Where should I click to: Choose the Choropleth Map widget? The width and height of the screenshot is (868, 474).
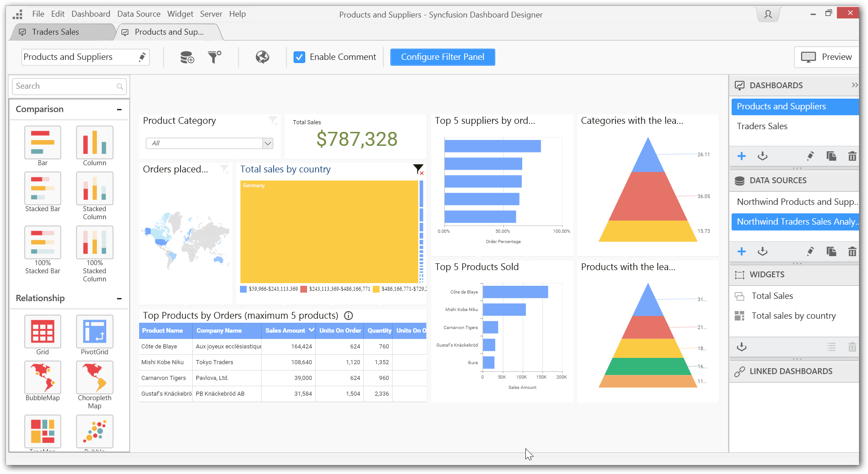pos(95,378)
